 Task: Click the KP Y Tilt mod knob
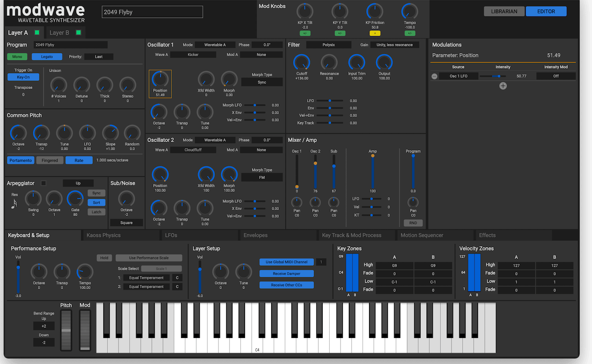click(x=340, y=11)
